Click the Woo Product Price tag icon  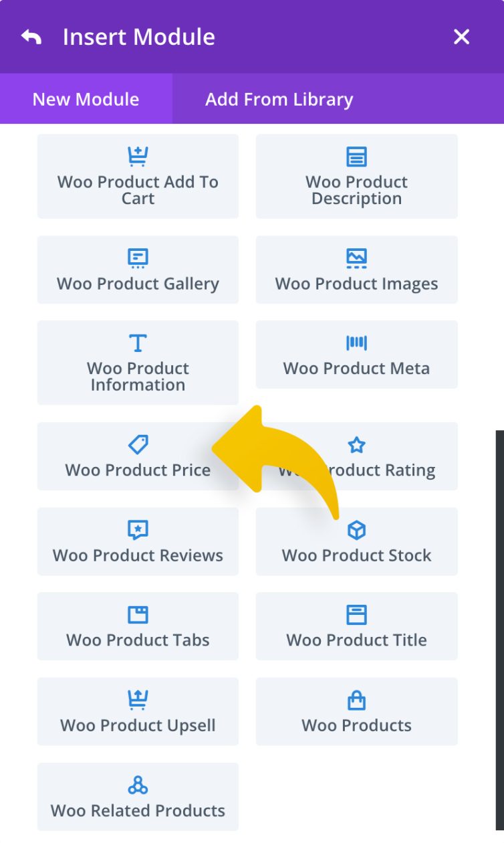[x=138, y=444]
